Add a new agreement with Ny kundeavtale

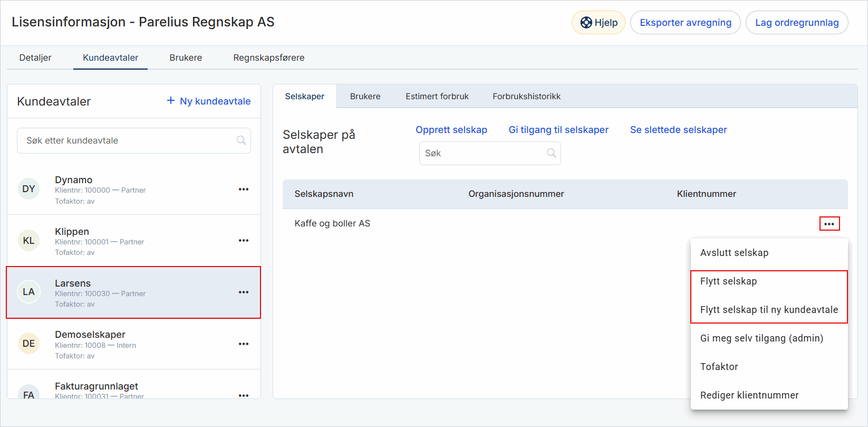point(209,101)
